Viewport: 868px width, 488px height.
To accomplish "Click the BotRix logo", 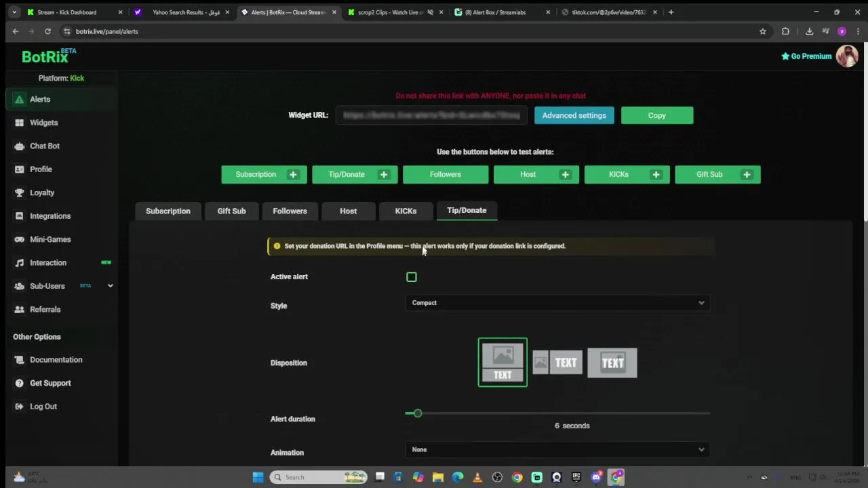I will [49, 56].
